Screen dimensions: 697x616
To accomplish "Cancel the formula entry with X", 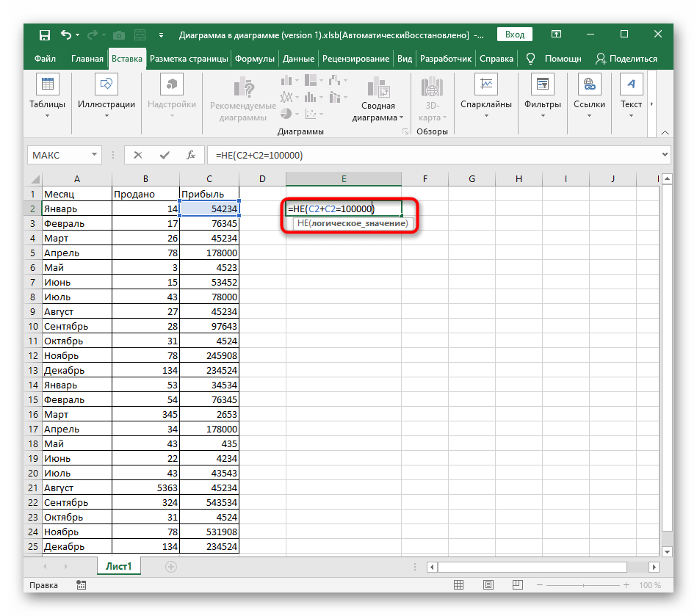I will (138, 155).
